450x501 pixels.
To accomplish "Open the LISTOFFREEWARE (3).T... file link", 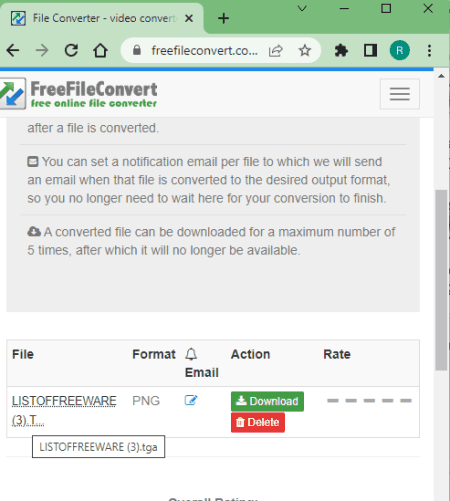I will (x=64, y=410).
